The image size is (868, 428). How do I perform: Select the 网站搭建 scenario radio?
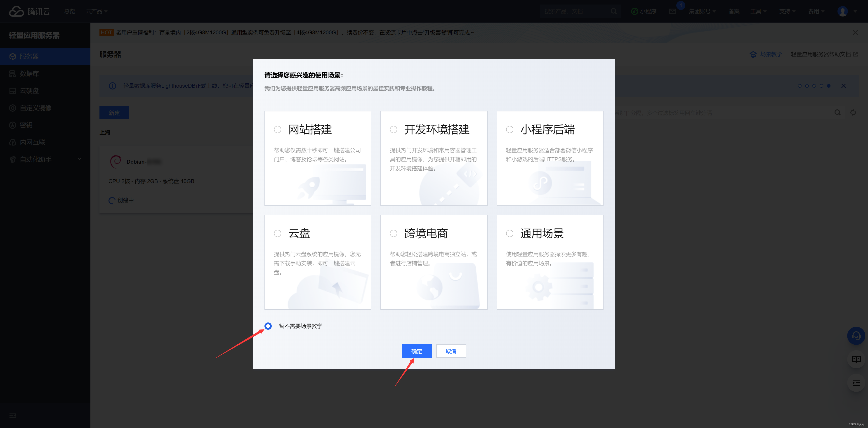(x=277, y=130)
